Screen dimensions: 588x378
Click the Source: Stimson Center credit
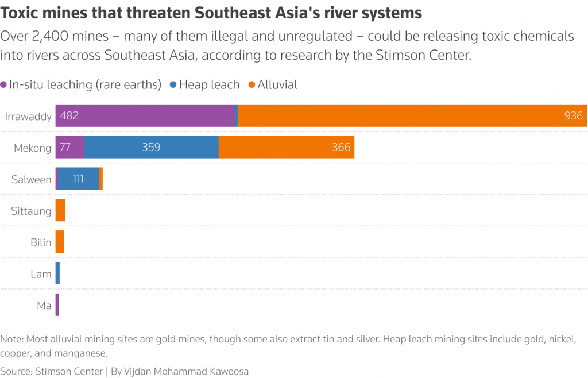pyautogui.click(x=51, y=371)
